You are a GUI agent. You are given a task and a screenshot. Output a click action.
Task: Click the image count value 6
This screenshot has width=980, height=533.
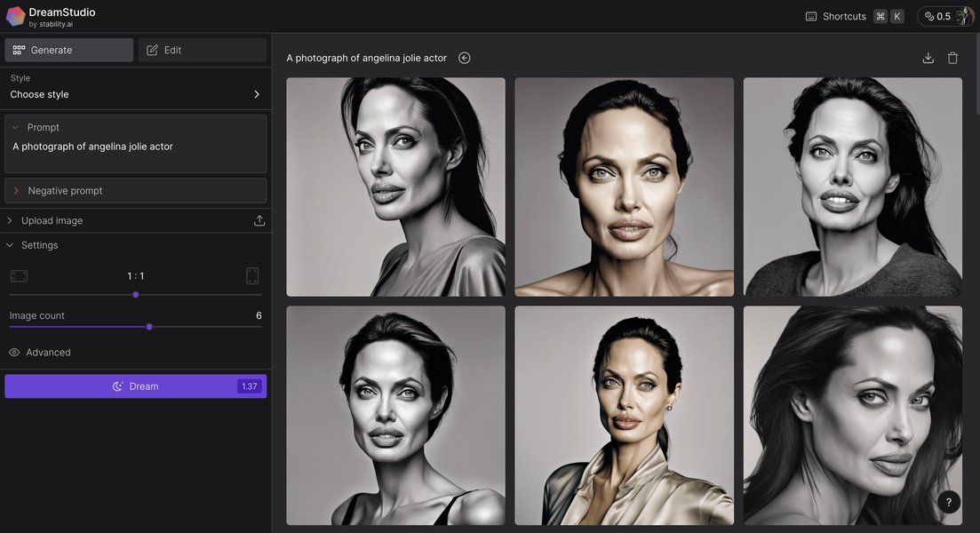coord(259,315)
